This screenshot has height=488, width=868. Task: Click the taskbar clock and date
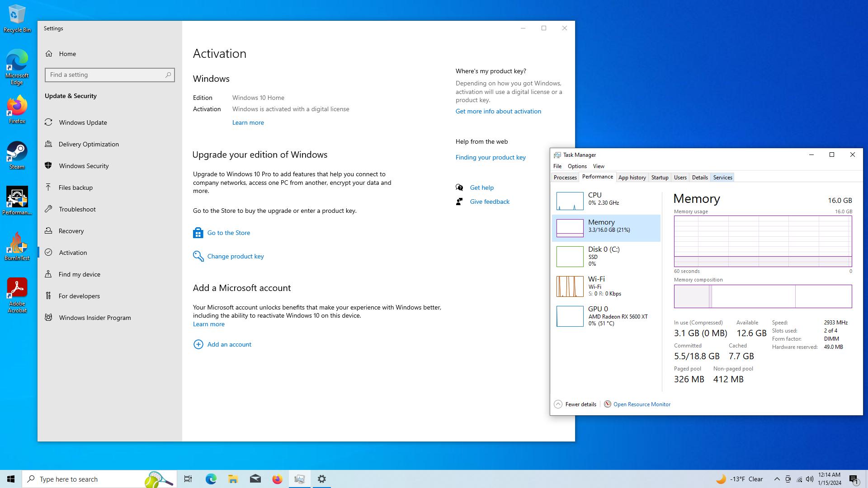coord(830,479)
